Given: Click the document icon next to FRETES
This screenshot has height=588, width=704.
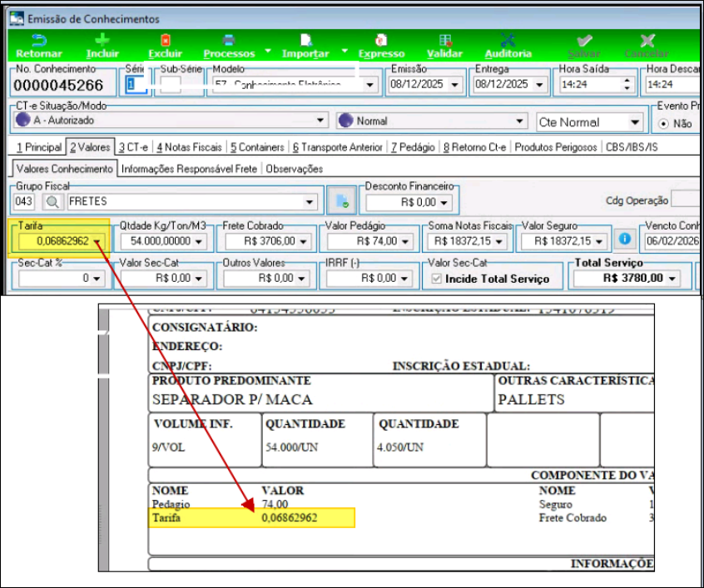Looking at the screenshot, I should [x=340, y=201].
